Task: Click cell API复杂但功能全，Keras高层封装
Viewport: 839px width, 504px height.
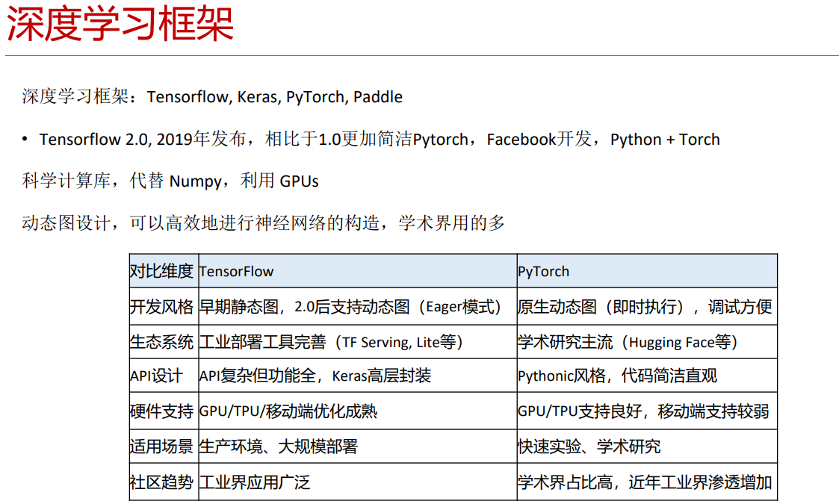Action: pyautogui.click(x=357, y=376)
